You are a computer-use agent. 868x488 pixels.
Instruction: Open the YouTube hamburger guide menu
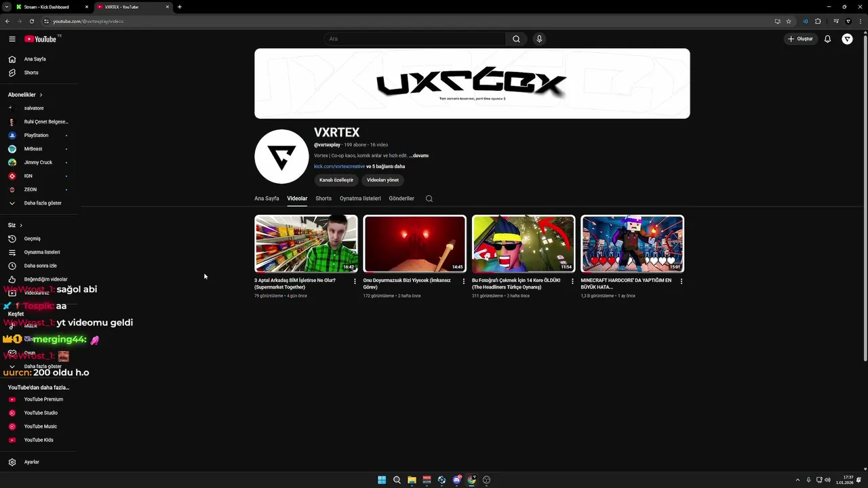[x=12, y=39]
